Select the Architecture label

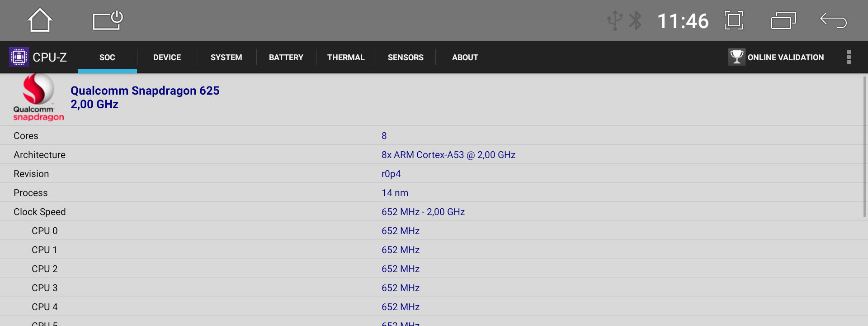click(x=39, y=155)
